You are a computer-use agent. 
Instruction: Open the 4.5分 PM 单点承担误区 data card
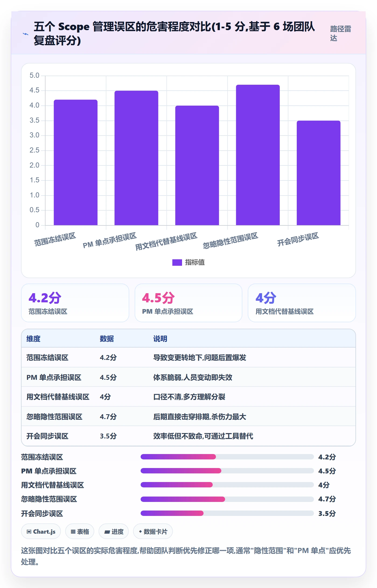pos(188,303)
